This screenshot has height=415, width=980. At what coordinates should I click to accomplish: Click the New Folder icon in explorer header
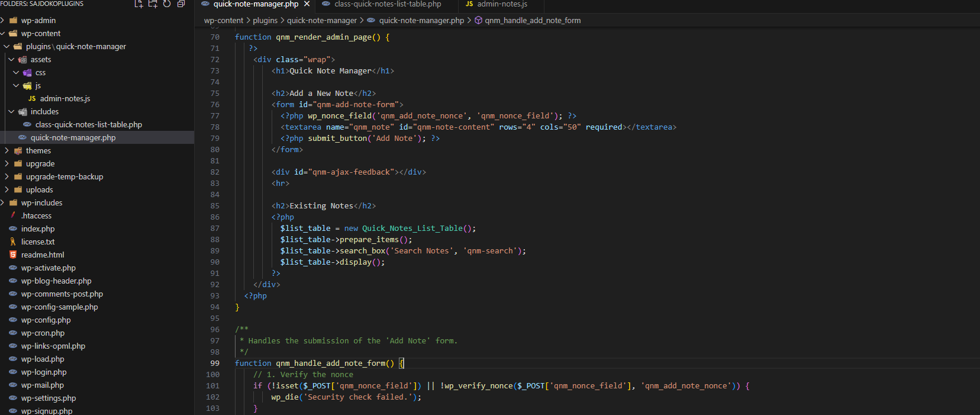point(153,4)
